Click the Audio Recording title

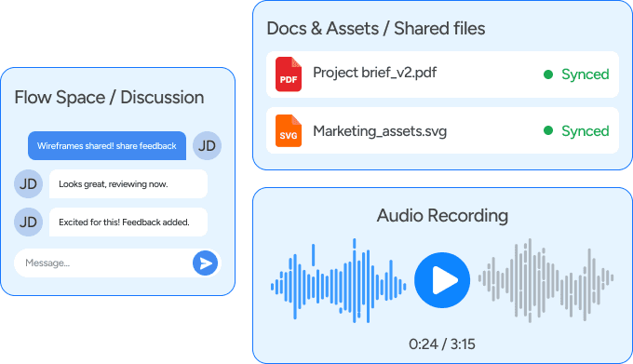coord(442,215)
